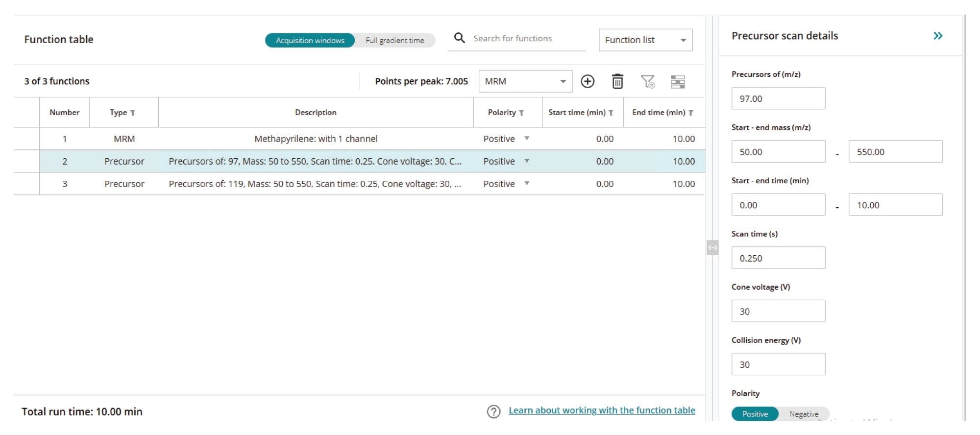Click the timeline layout icon beside the funnel
The image size is (980, 435).
tap(677, 81)
